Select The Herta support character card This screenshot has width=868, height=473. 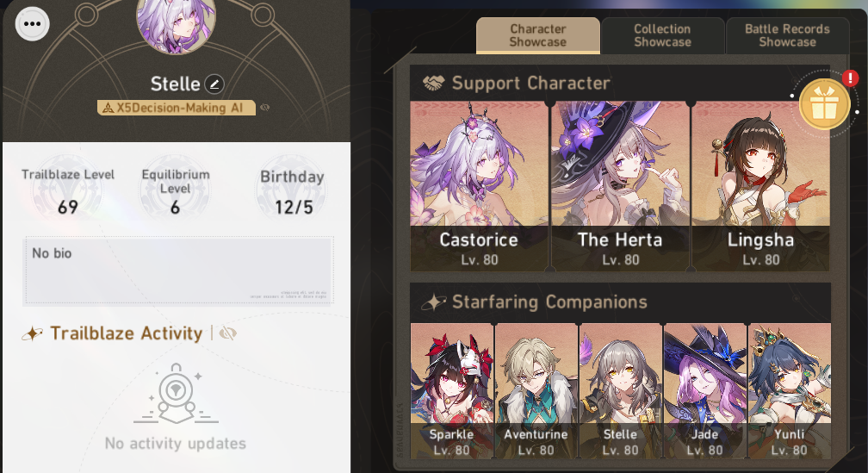(620, 186)
